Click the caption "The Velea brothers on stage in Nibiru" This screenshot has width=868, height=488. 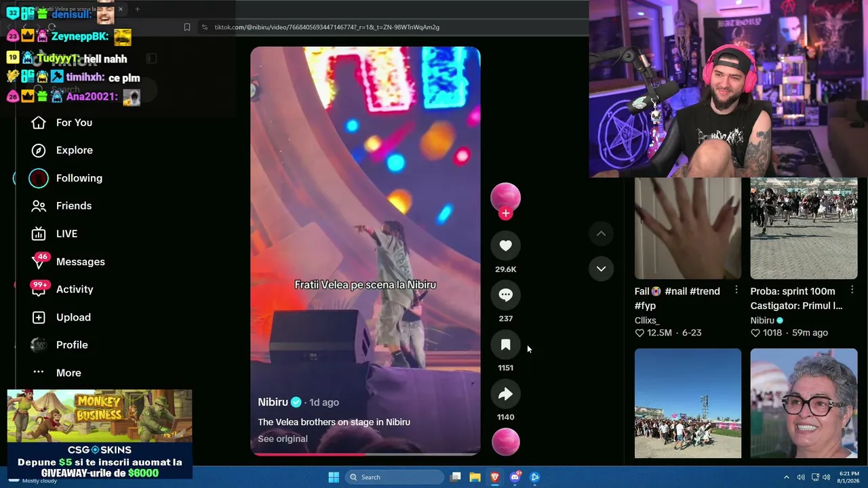(334, 422)
